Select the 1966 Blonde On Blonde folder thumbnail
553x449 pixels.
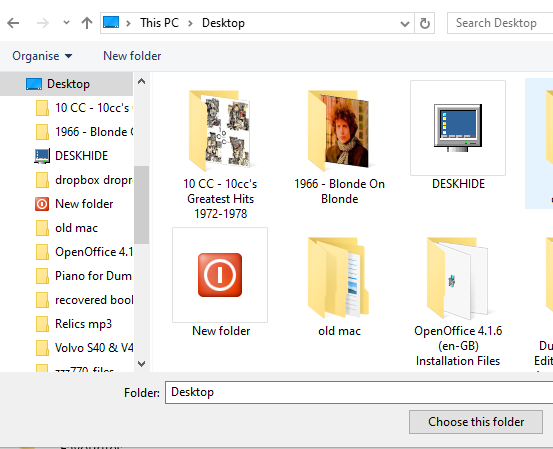339,130
